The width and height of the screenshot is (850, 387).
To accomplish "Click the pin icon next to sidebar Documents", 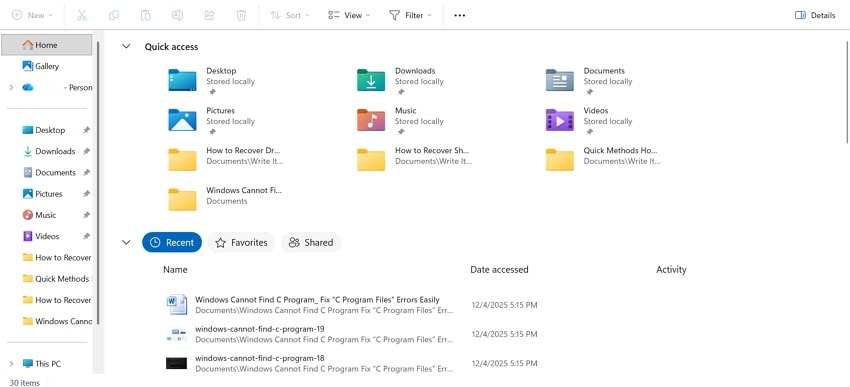I will [86, 172].
